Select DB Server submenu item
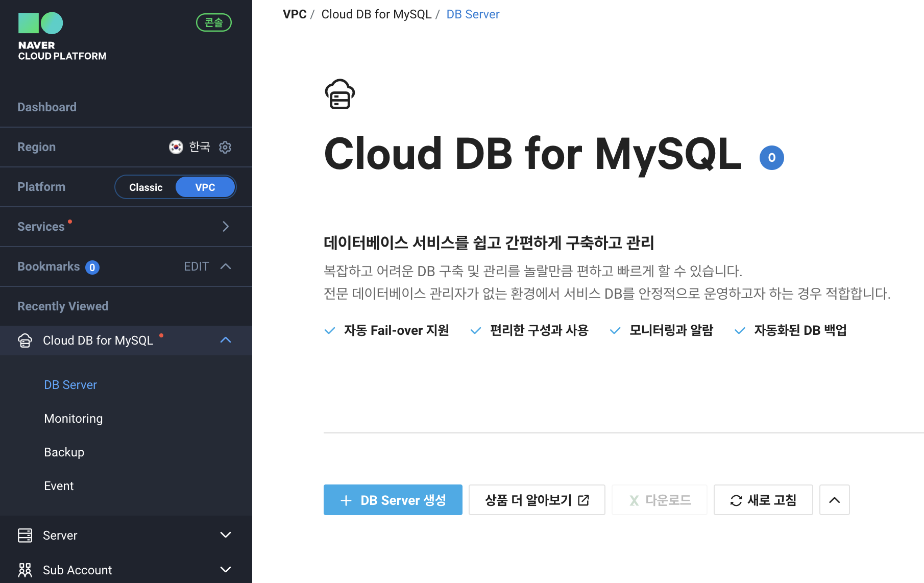Viewport: 924px width, 583px height. [70, 385]
